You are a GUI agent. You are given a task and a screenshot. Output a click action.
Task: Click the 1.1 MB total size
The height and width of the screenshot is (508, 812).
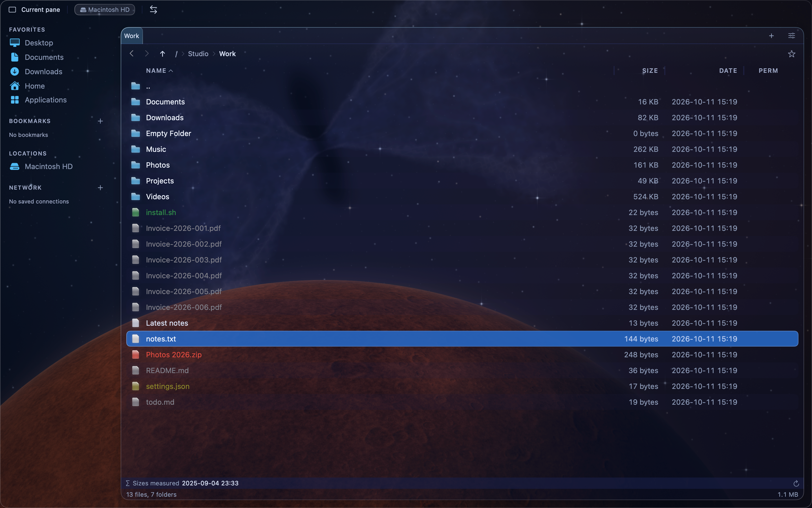click(x=787, y=494)
